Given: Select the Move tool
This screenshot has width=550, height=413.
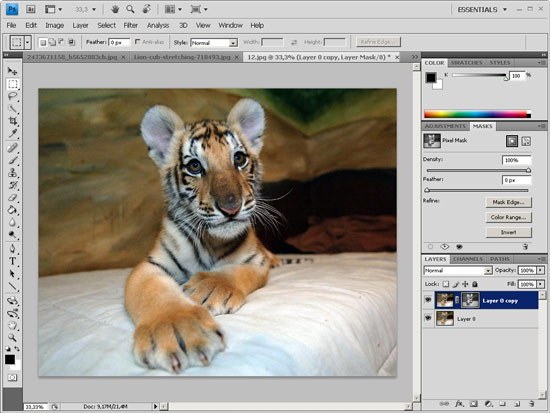Looking at the screenshot, I should point(12,71).
